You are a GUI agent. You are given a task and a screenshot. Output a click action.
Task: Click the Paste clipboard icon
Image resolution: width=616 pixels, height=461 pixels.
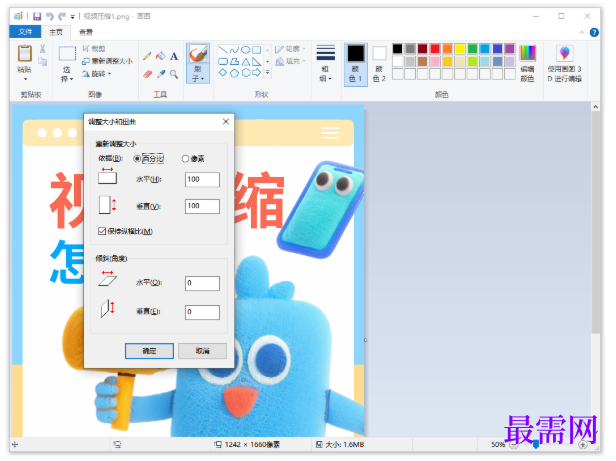(25, 53)
